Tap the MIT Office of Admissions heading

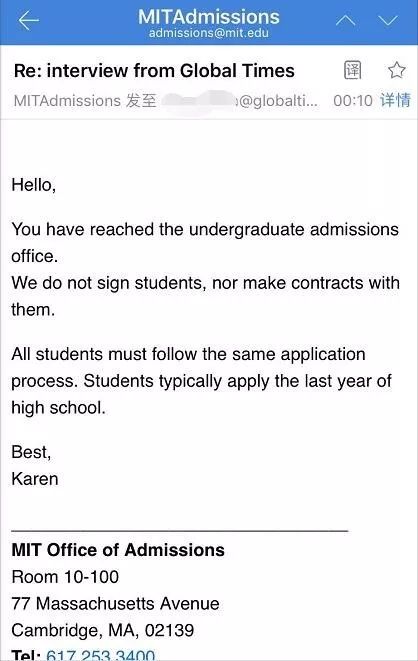[118, 550]
